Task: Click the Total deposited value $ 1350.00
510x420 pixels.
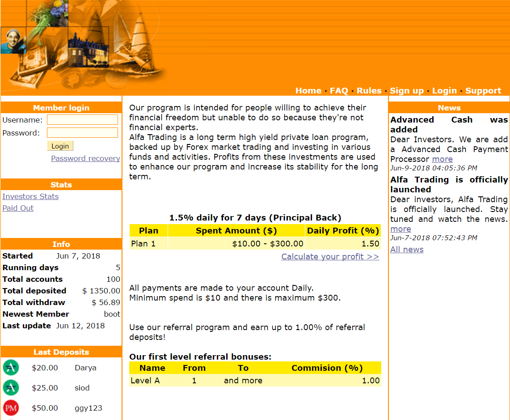Action: click(x=101, y=291)
